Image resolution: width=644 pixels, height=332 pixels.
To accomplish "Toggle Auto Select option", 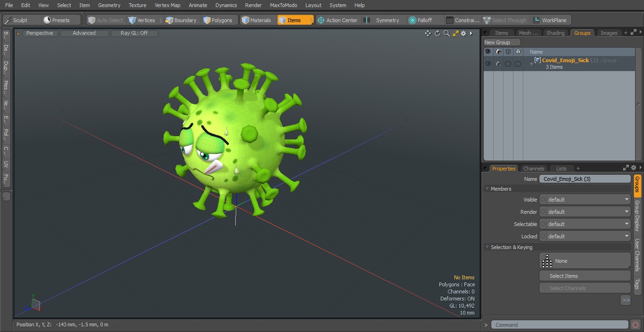I will coord(105,20).
